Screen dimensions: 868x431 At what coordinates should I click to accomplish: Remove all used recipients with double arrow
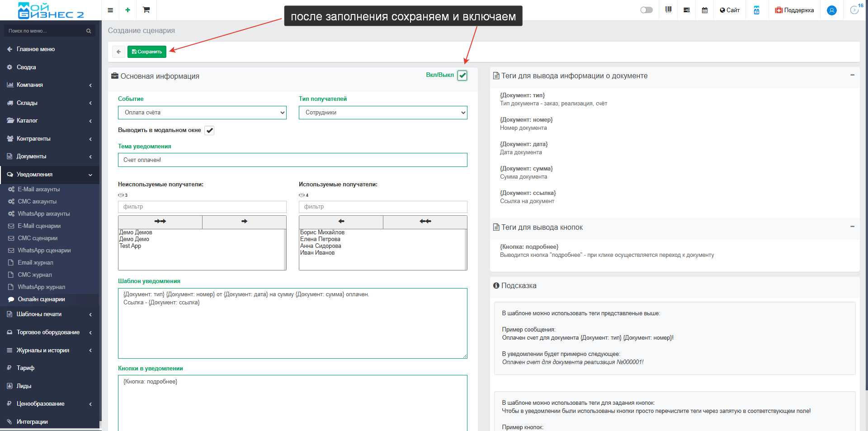click(x=425, y=222)
